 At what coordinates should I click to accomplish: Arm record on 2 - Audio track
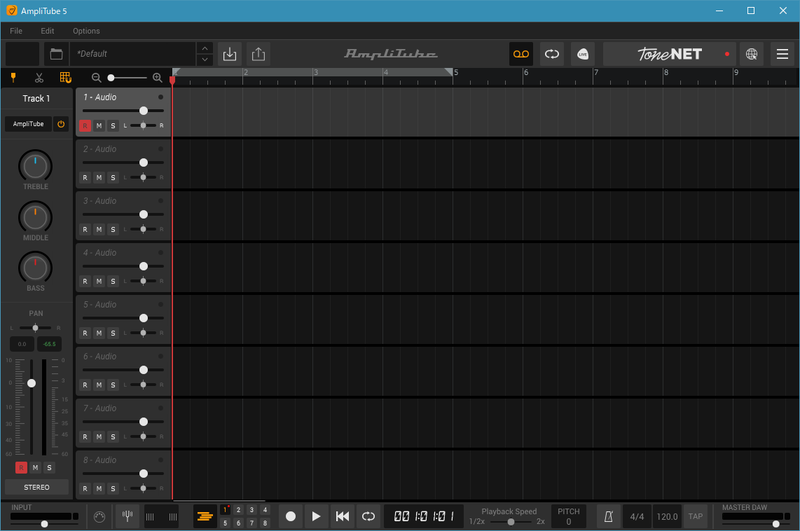(x=85, y=178)
